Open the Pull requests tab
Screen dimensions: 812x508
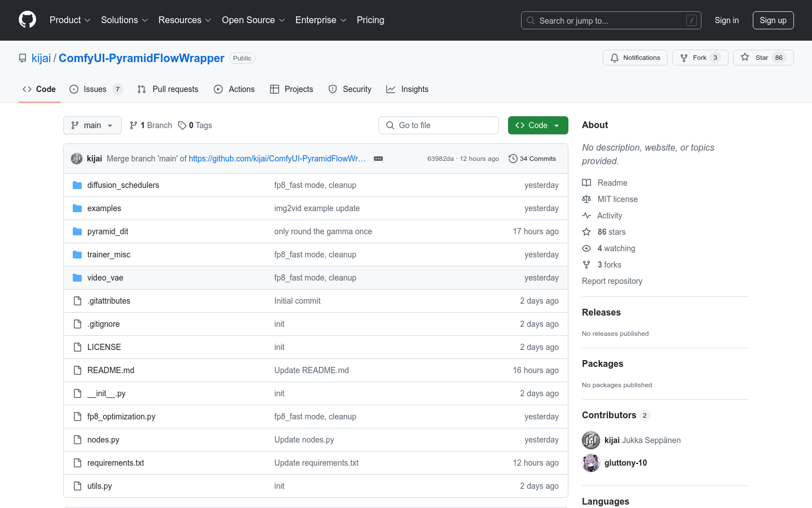[x=168, y=89]
